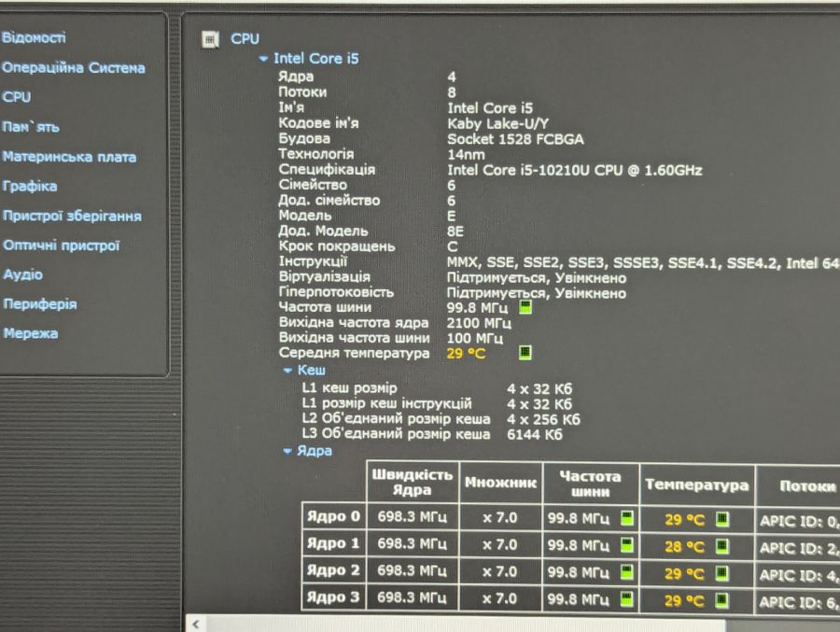Click the horizontal scrollbar left arrow

[x=196, y=624]
